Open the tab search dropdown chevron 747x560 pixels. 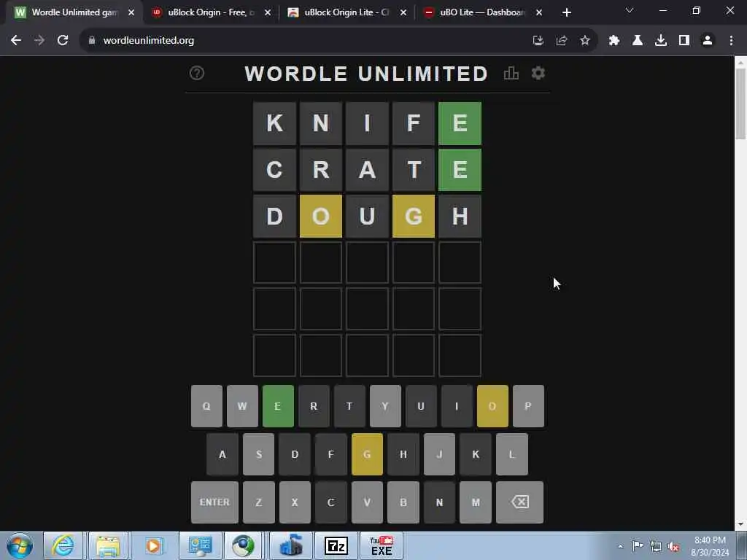coord(630,10)
